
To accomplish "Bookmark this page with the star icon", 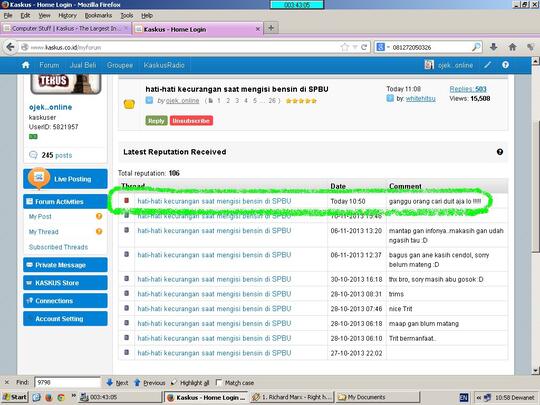I will [344, 47].
